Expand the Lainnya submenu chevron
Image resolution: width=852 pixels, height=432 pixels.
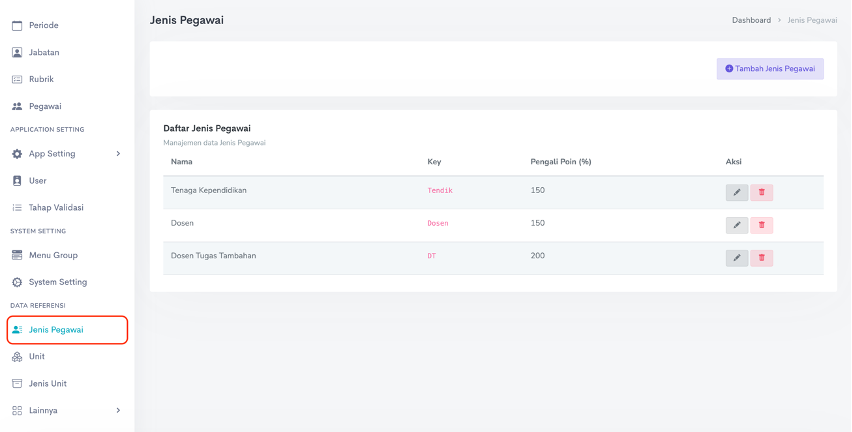tap(118, 410)
